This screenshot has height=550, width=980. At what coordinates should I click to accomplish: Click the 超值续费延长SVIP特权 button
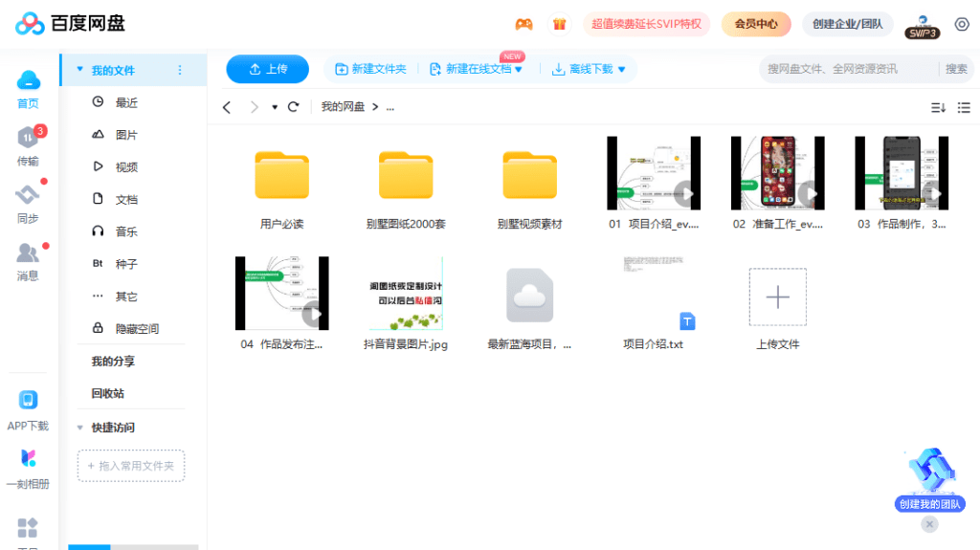(x=646, y=24)
